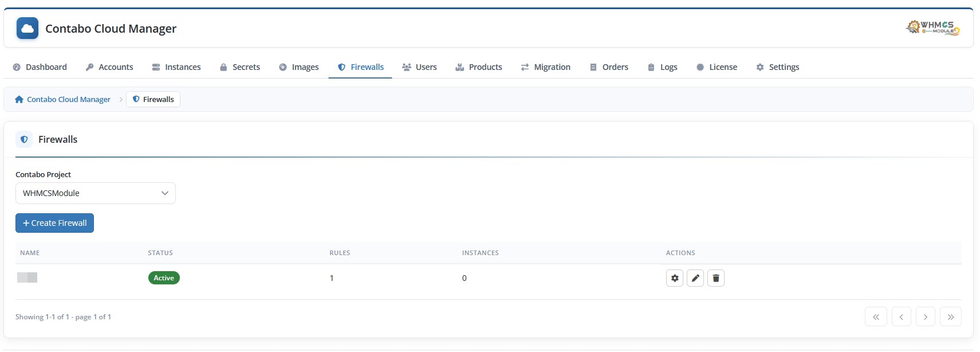The height and width of the screenshot is (352, 980).
Task: Click the Create Firewall button
Action: [x=54, y=223]
